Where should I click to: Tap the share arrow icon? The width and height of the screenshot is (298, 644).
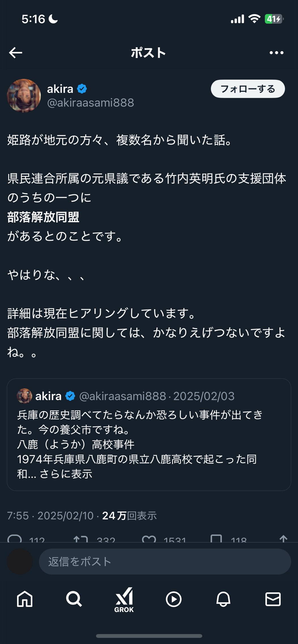(283, 539)
